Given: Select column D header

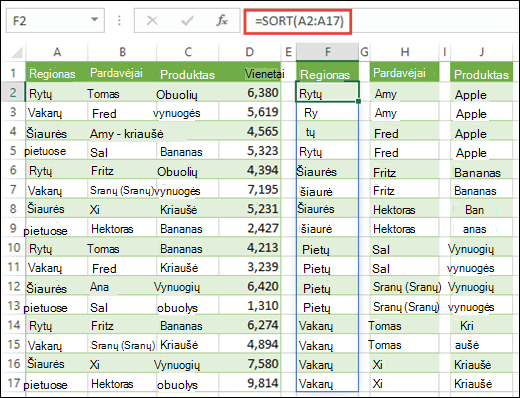Looking at the screenshot, I should point(249,52).
